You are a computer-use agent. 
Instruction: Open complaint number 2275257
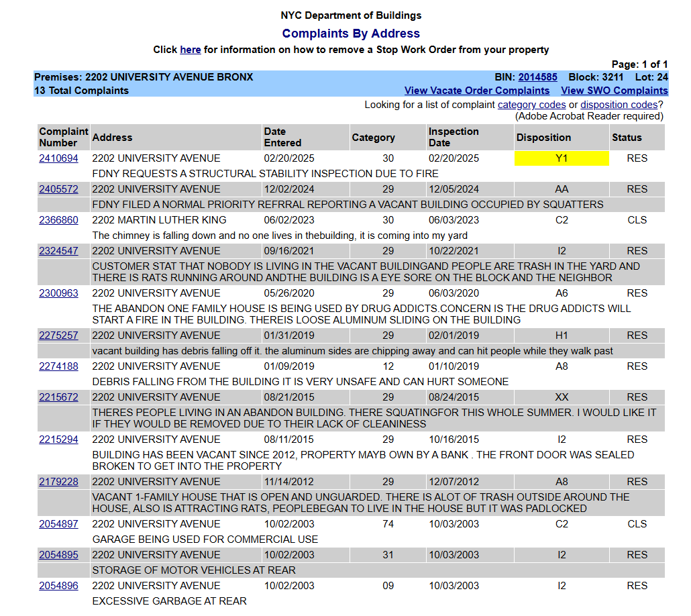pyautogui.click(x=58, y=336)
